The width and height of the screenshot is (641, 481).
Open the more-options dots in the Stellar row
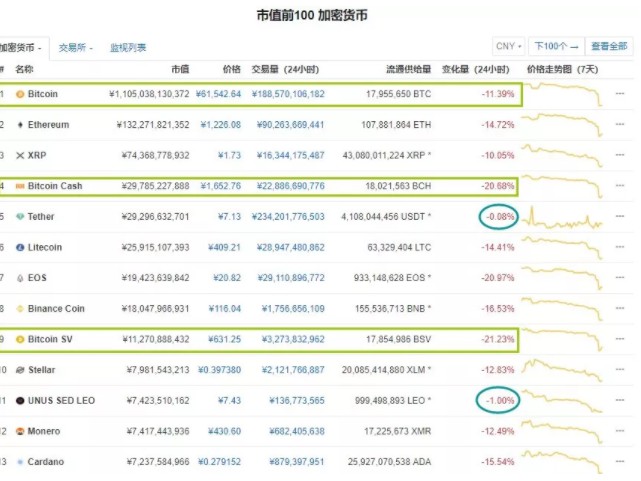tap(620, 369)
